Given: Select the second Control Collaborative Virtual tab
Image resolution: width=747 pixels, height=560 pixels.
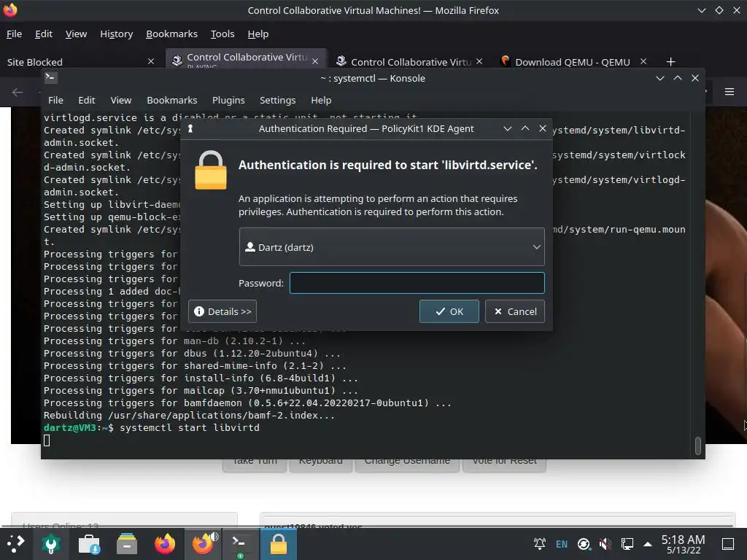Looking at the screenshot, I should tap(411, 62).
